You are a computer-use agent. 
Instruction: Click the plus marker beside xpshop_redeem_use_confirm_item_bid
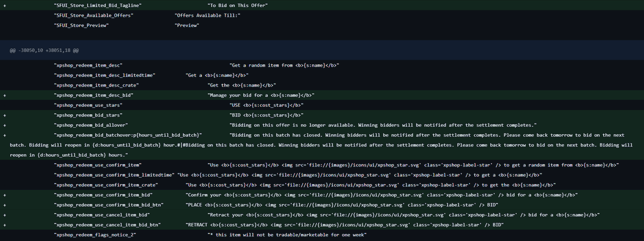pyautogui.click(x=4, y=195)
